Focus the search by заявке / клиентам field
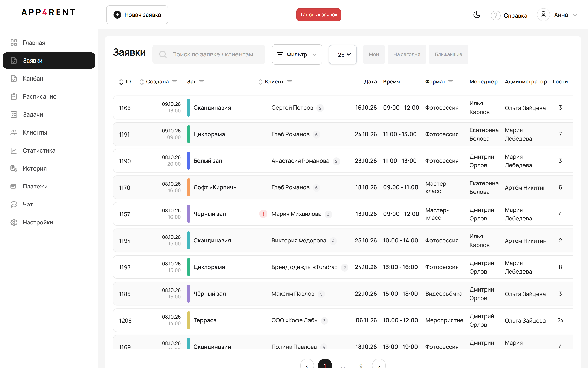Image resolution: width=588 pixels, height=368 pixels. [209, 54]
